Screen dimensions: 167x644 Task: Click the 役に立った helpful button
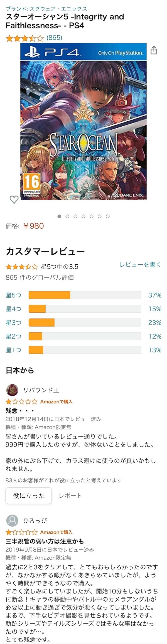(x=29, y=496)
